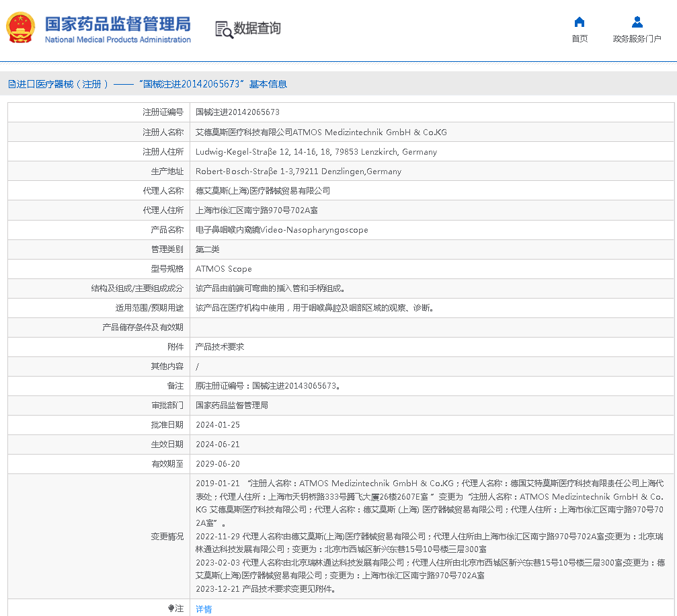677x616 pixels.
Task: Open the 数据查询 magnifier icon
Action: pyautogui.click(x=224, y=30)
